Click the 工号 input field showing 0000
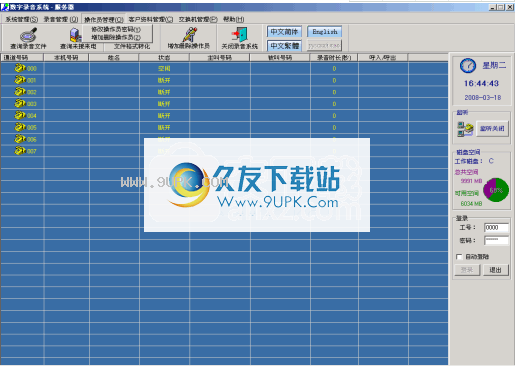The width and height of the screenshot is (515, 370). coord(496,227)
